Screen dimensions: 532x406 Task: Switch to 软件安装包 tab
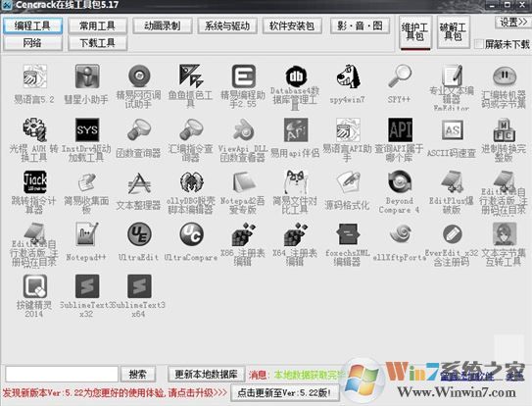click(292, 25)
